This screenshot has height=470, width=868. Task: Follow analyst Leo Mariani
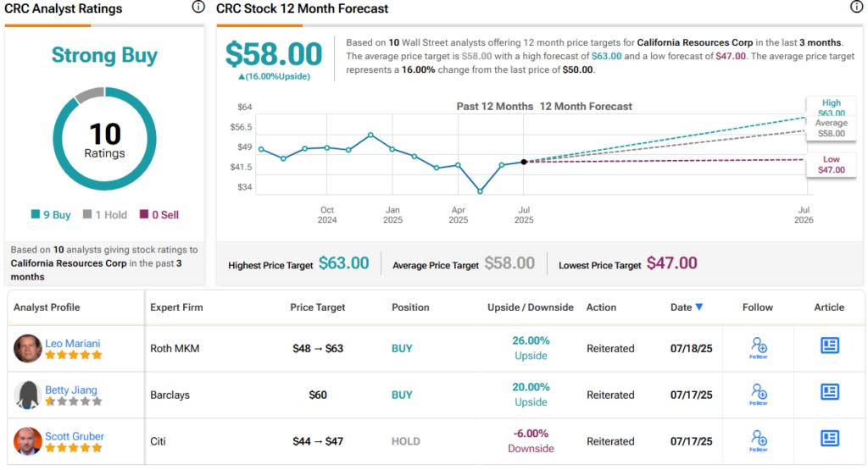coord(759,347)
